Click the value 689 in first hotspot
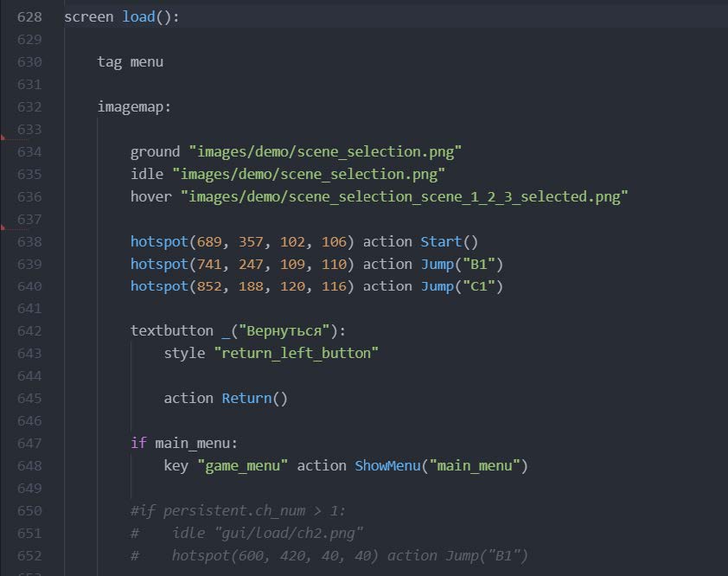The image size is (728, 576). coord(209,242)
